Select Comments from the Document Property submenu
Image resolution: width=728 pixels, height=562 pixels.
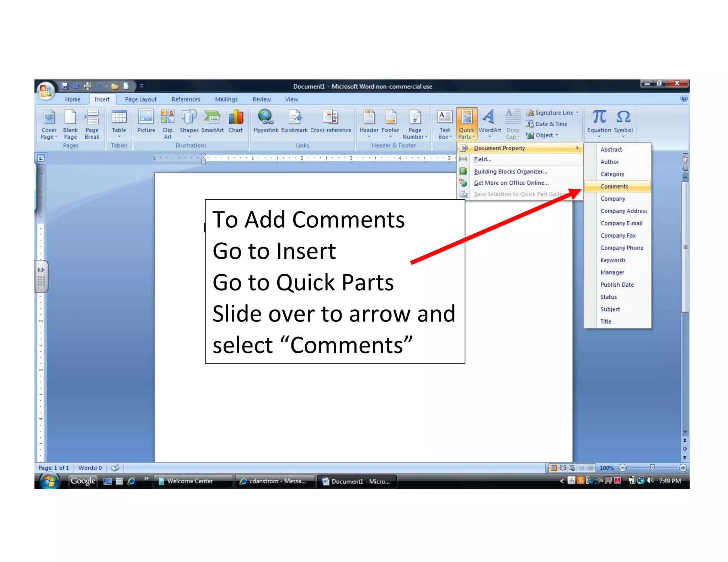(614, 187)
